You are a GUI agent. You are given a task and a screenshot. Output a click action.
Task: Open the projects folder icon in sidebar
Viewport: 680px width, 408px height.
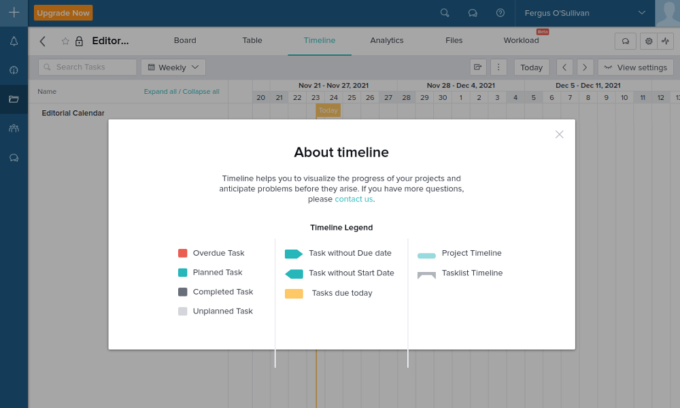pos(14,99)
